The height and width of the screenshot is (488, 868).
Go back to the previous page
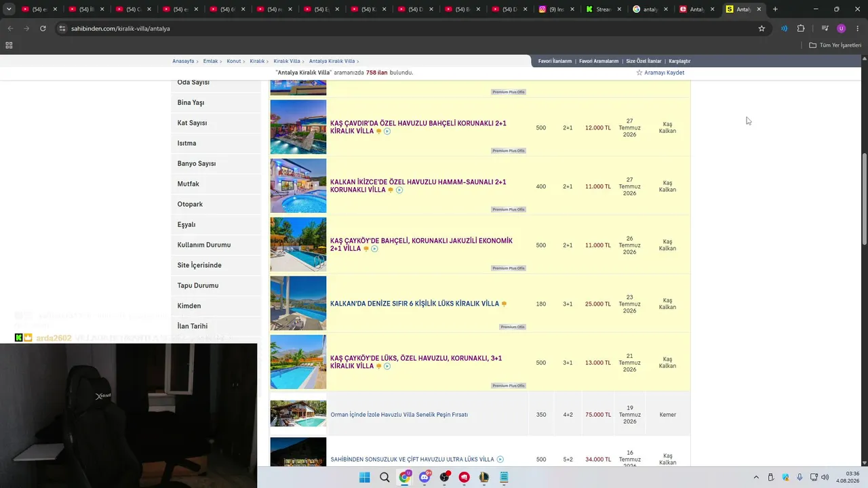(10, 28)
